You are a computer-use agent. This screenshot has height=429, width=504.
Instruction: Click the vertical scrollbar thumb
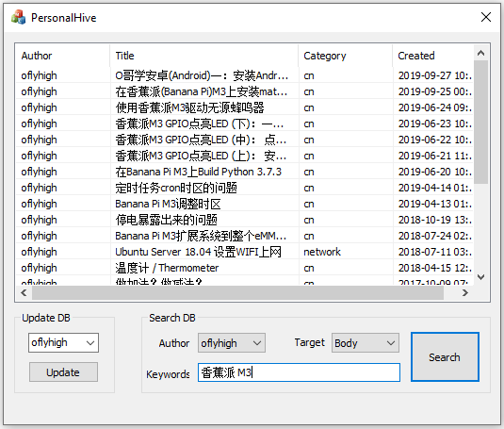[480, 122]
